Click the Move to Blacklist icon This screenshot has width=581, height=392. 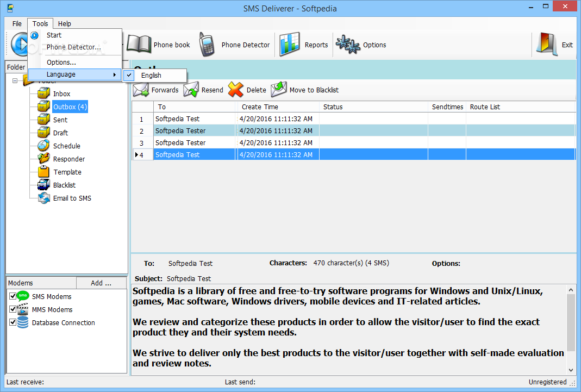(279, 90)
